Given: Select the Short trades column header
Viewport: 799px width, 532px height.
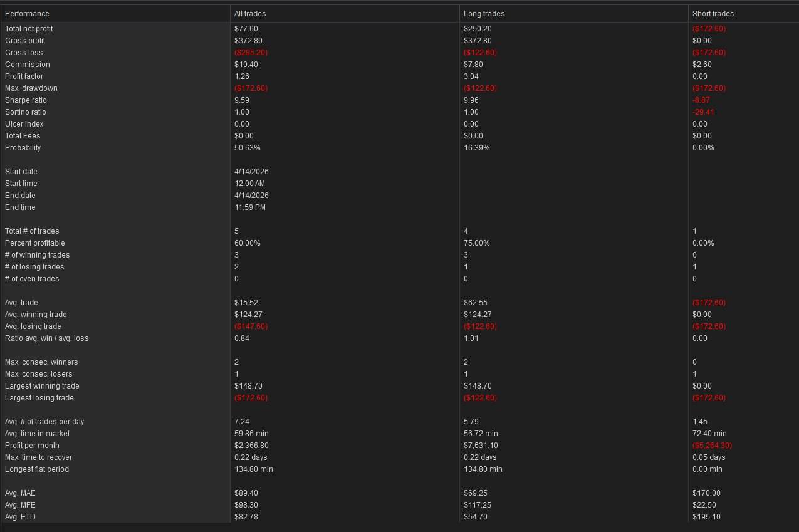Looking at the screenshot, I should (713, 13).
